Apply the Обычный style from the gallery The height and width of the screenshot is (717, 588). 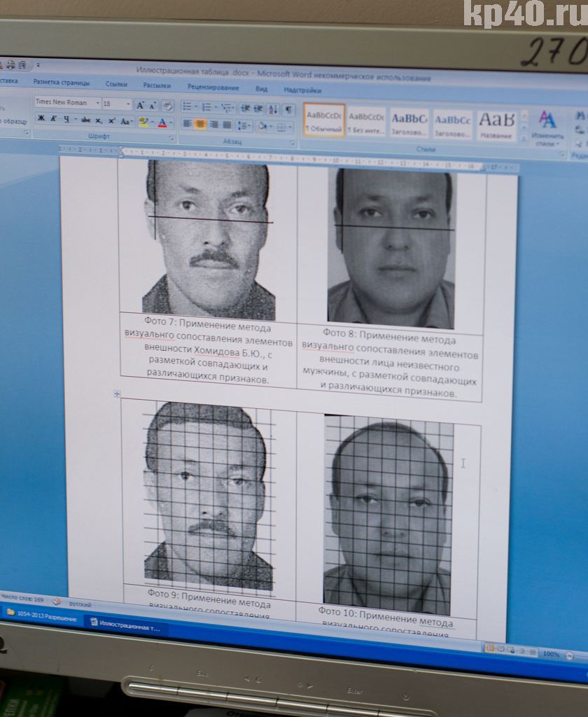[323, 120]
